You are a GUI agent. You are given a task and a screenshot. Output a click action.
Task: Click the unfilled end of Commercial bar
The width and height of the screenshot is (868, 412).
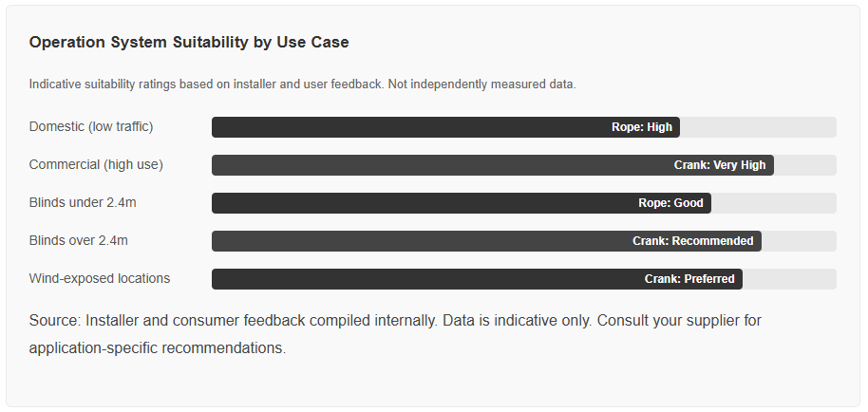805,165
